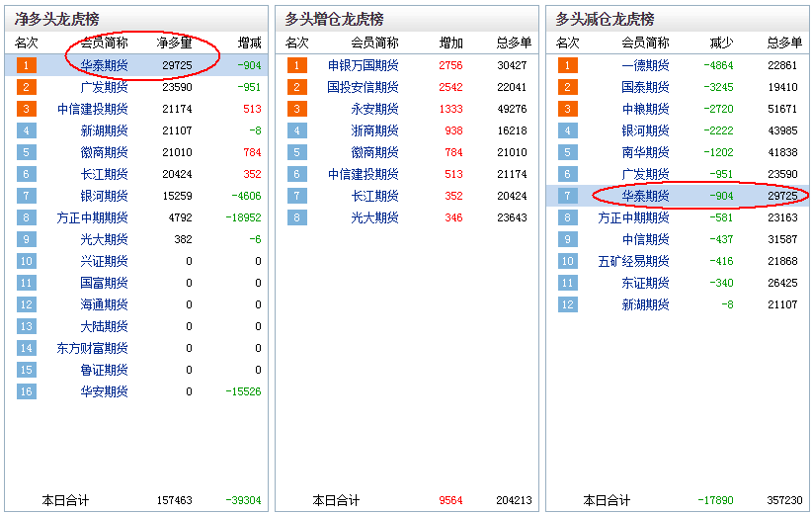Click rank 8 badge beside 光大期货 in 多头增仓龙虎榜
Viewport: 812px width, 515px height.
(297, 217)
